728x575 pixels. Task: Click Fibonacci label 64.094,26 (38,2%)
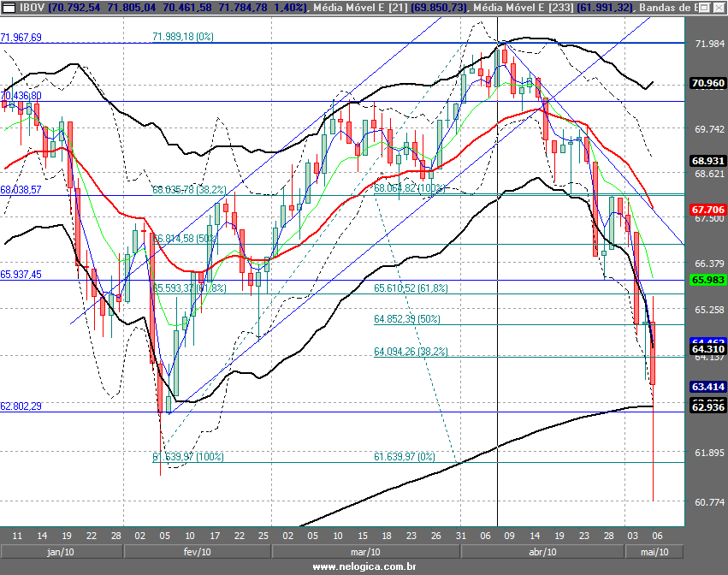coord(411,352)
